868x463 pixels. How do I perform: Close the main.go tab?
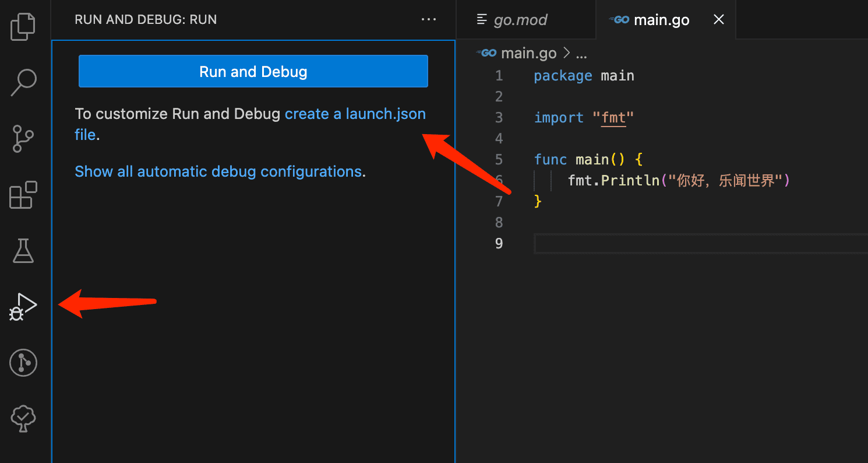(x=719, y=20)
